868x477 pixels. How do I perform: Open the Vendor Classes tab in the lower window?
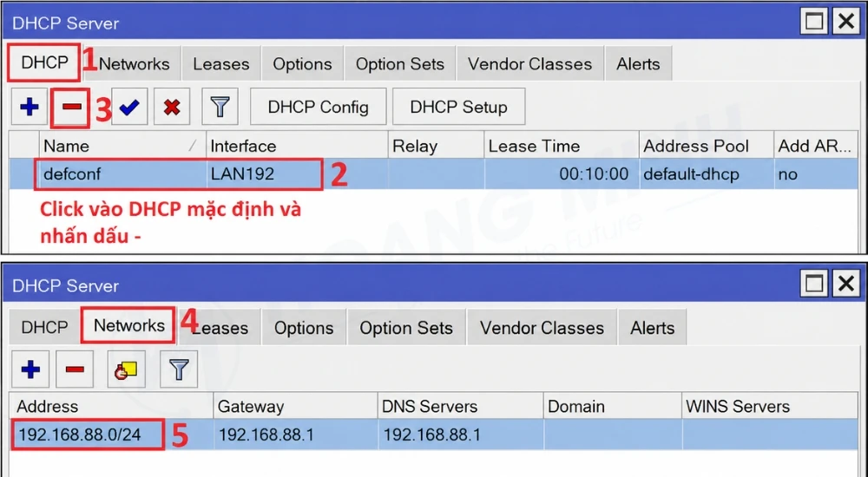point(542,328)
